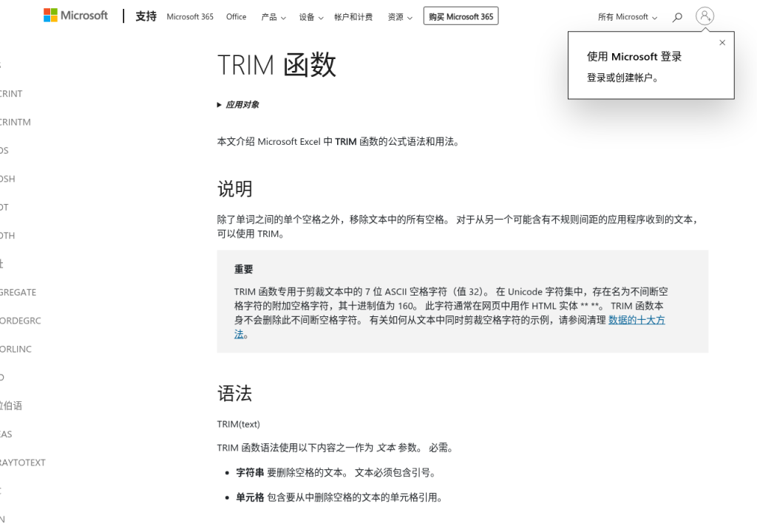Click the 说明 section heading
This screenshot has height=532, width=757.
pyautogui.click(x=234, y=188)
